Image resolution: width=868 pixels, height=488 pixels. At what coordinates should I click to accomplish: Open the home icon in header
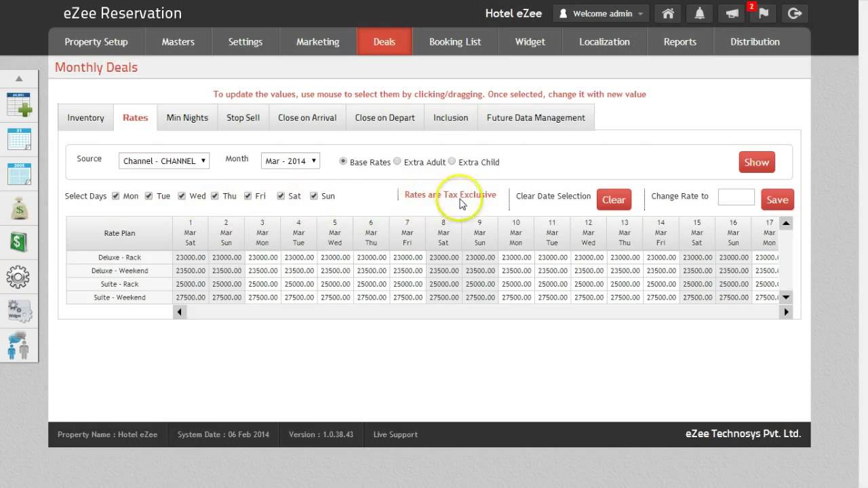click(x=668, y=14)
